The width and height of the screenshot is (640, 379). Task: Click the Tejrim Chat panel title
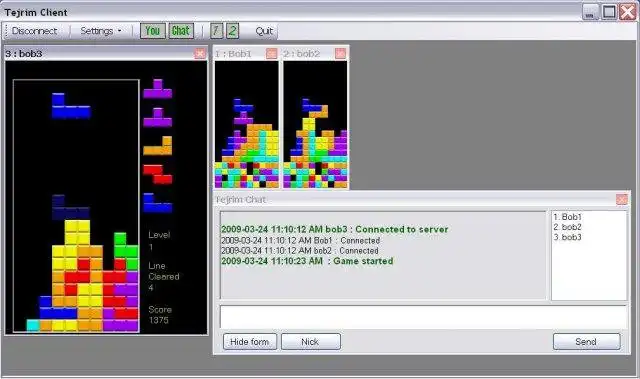tap(241, 199)
